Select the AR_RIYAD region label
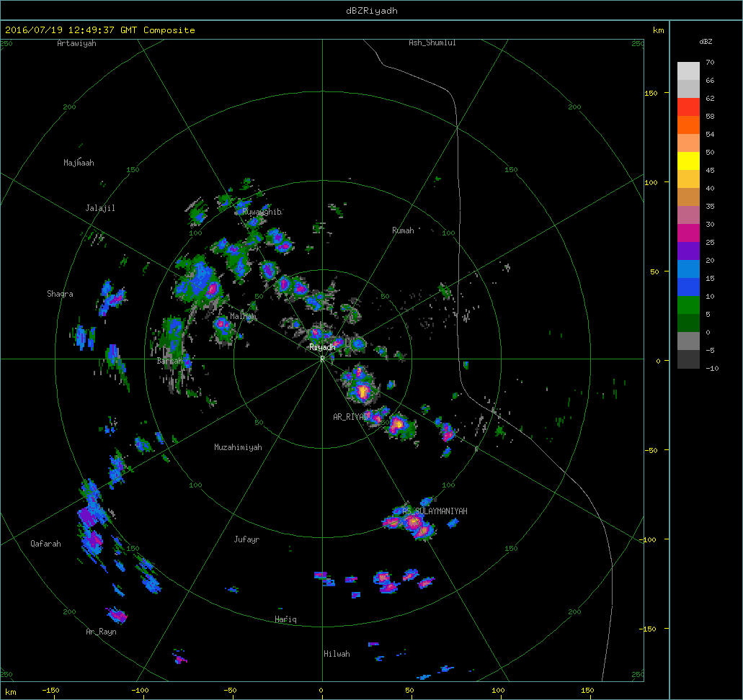 point(351,417)
